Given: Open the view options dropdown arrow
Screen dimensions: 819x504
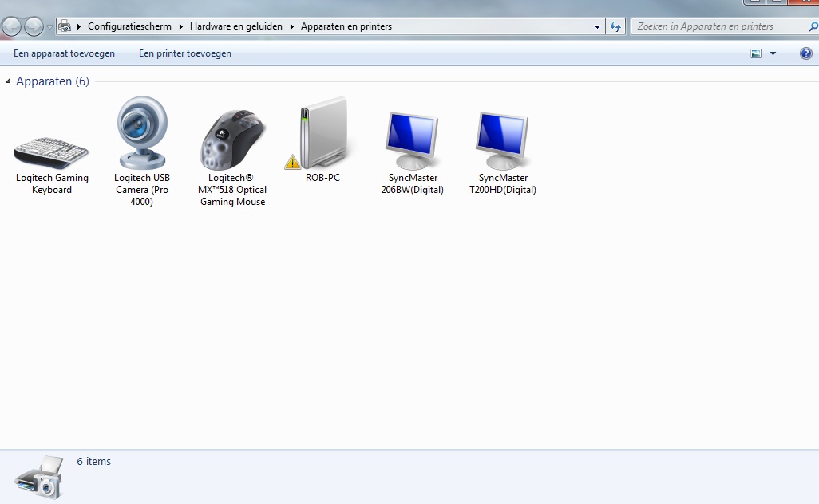Looking at the screenshot, I should coord(773,53).
